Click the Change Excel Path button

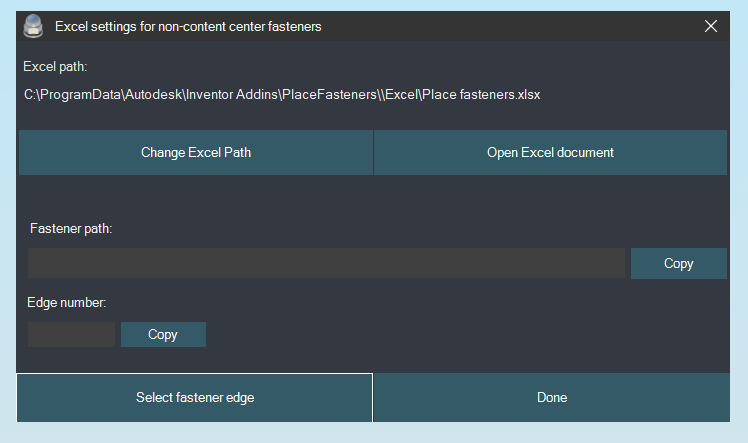pos(196,153)
